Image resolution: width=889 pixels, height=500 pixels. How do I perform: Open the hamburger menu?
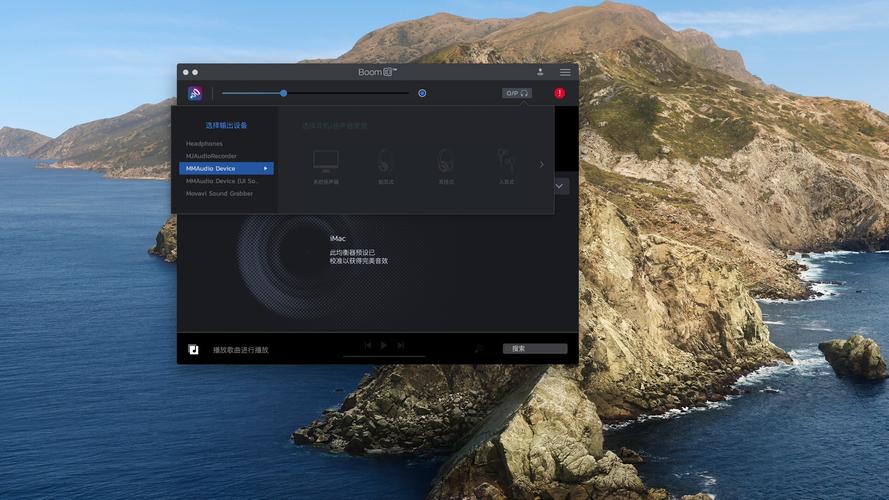click(565, 72)
